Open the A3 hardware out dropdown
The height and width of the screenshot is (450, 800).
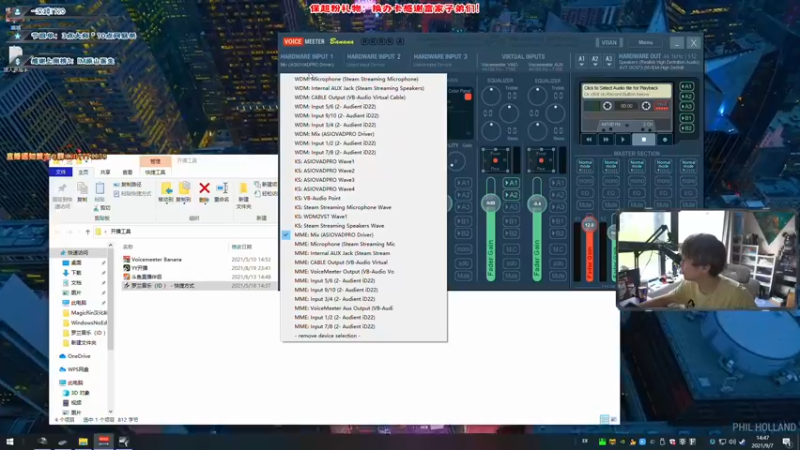(609, 61)
